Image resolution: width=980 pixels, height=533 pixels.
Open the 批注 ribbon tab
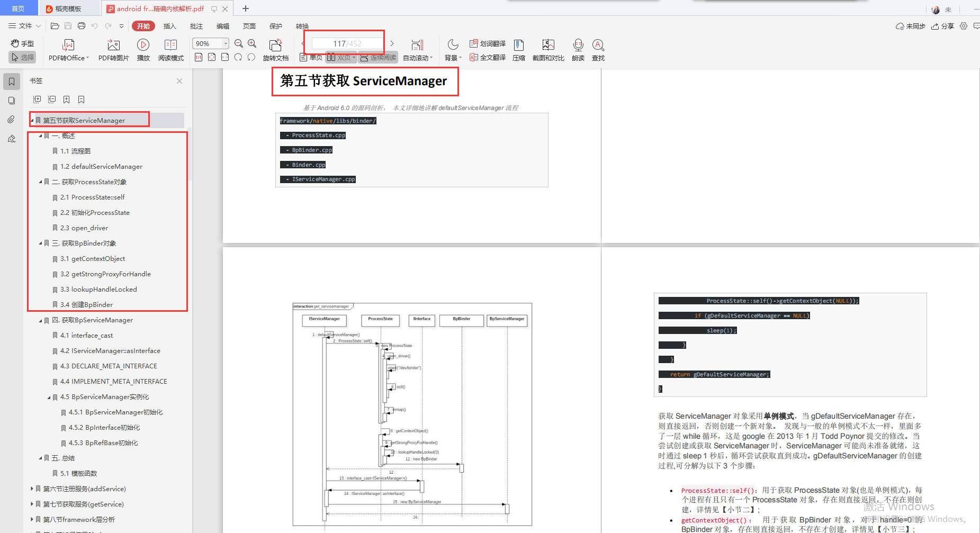[196, 25]
